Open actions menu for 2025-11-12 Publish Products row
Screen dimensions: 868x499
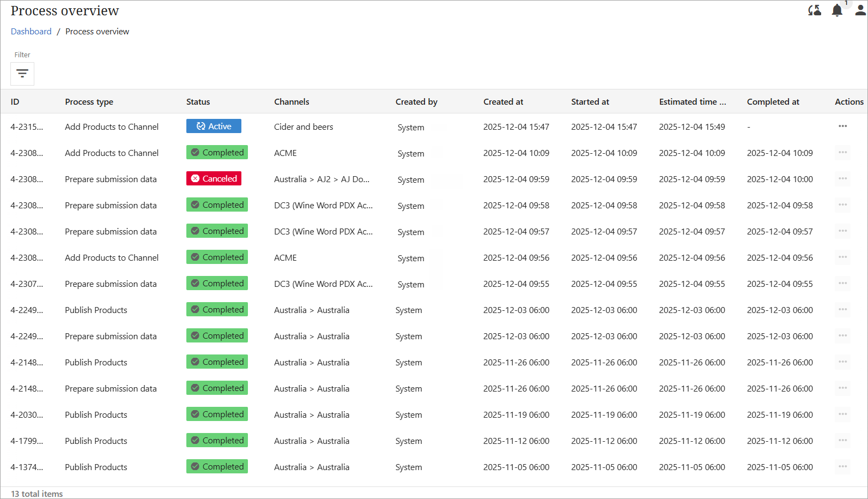(842, 441)
